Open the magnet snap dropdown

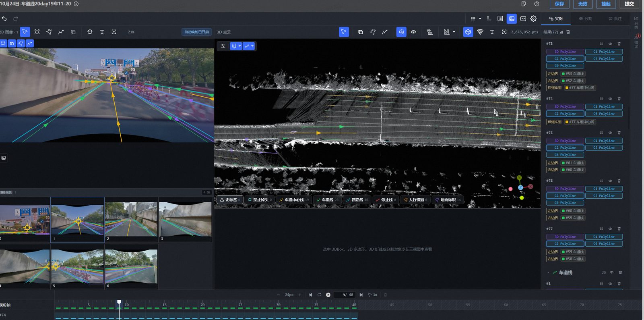(239, 46)
